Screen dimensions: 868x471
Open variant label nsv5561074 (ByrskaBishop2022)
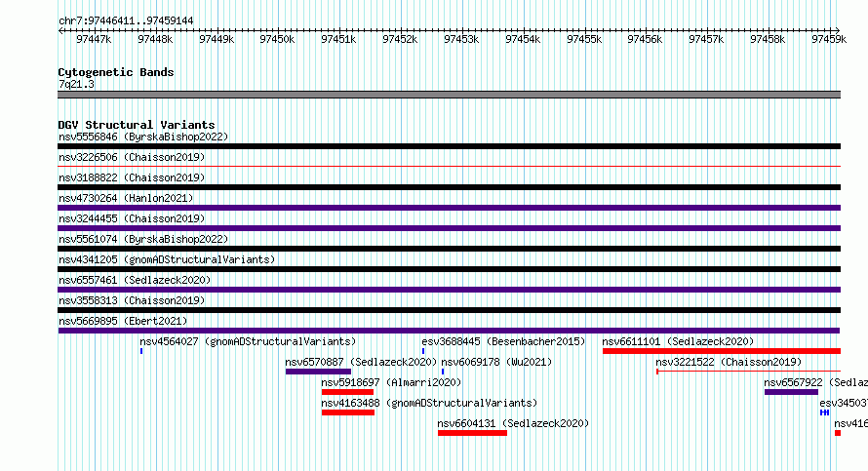(143, 239)
